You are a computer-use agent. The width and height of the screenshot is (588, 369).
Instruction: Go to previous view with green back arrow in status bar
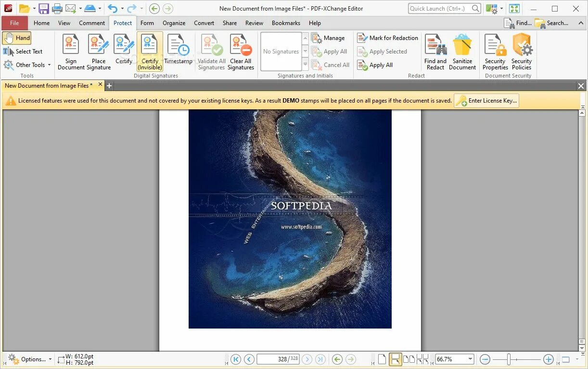pyautogui.click(x=337, y=359)
